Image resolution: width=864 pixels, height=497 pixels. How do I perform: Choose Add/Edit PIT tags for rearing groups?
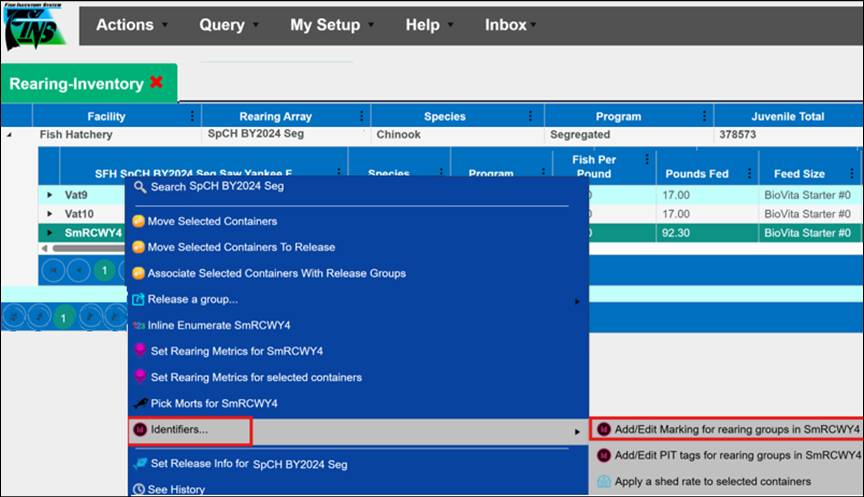pos(727,455)
